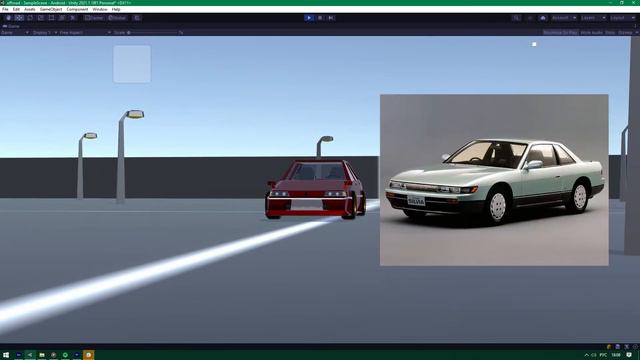640x360 pixels.
Task: Toggle the Stats overlay
Action: tap(610, 33)
